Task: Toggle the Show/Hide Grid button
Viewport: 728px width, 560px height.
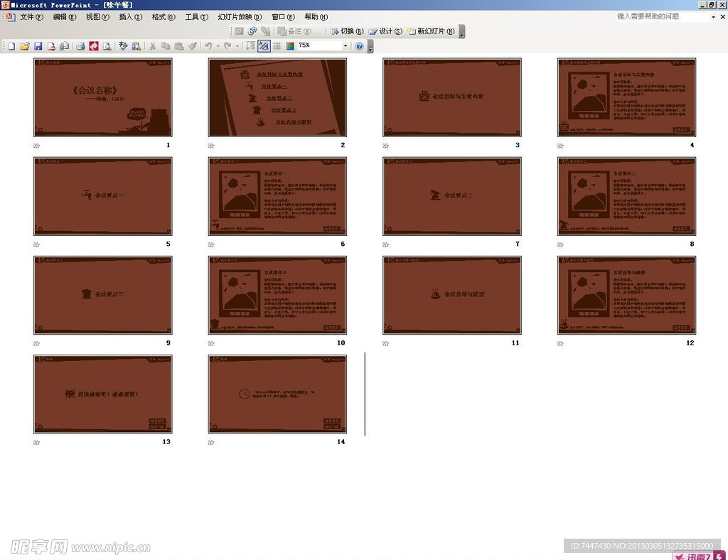Action: pos(277,46)
